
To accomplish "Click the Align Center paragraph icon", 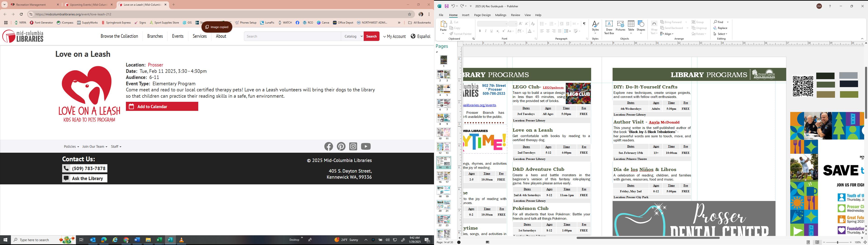I will 548,31.
